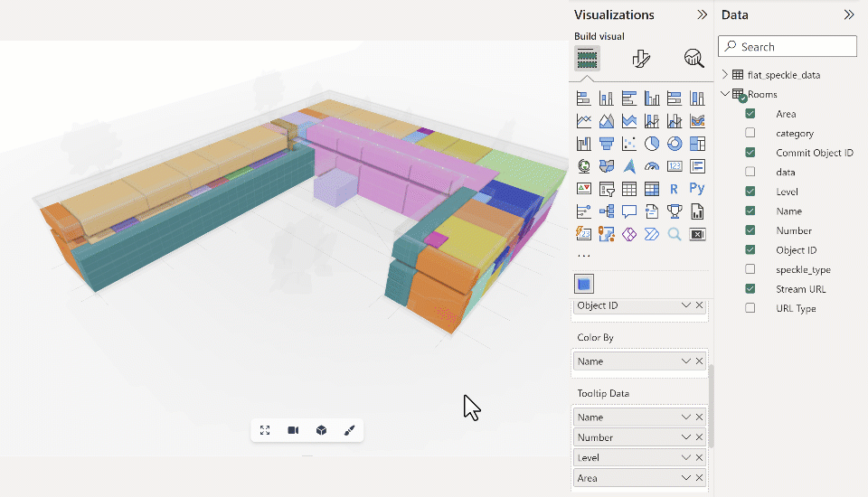The width and height of the screenshot is (868, 497).
Task: Select the Azure map visual
Action: 629,166
